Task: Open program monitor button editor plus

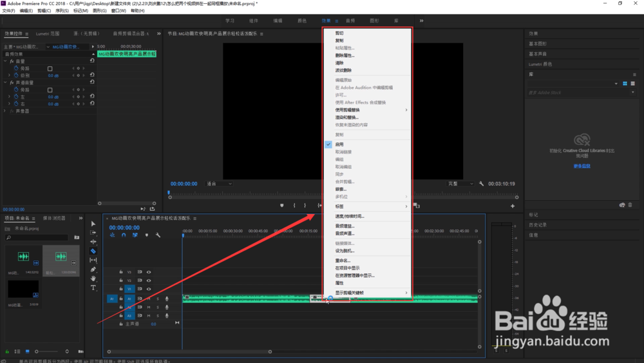Action: click(513, 206)
